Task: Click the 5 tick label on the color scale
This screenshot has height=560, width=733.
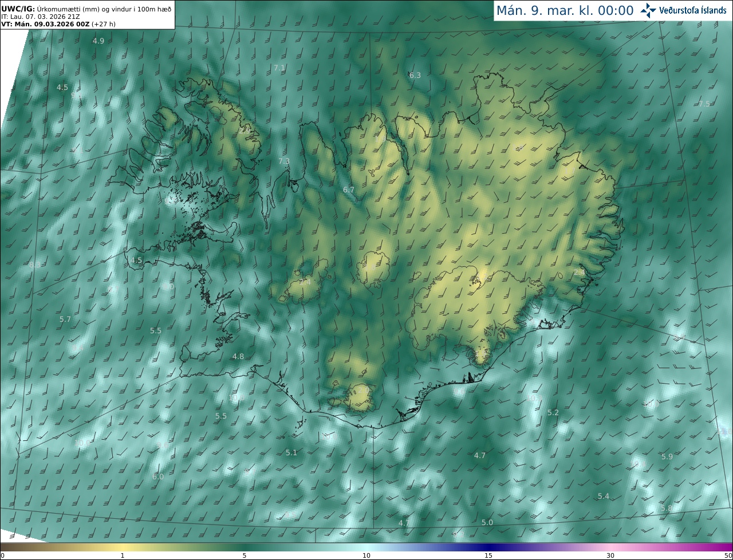Action: click(245, 555)
